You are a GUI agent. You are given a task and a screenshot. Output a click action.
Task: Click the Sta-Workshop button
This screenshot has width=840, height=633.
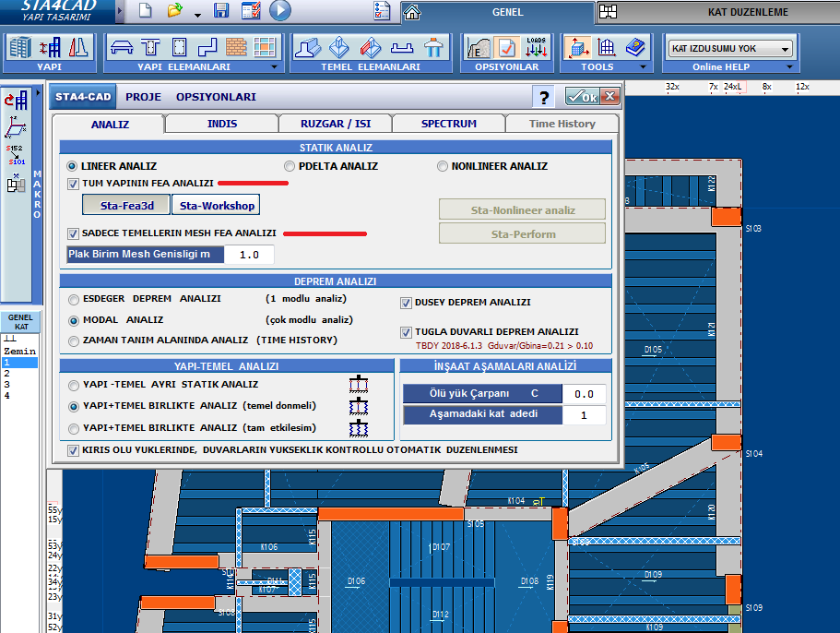coord(216,205)
